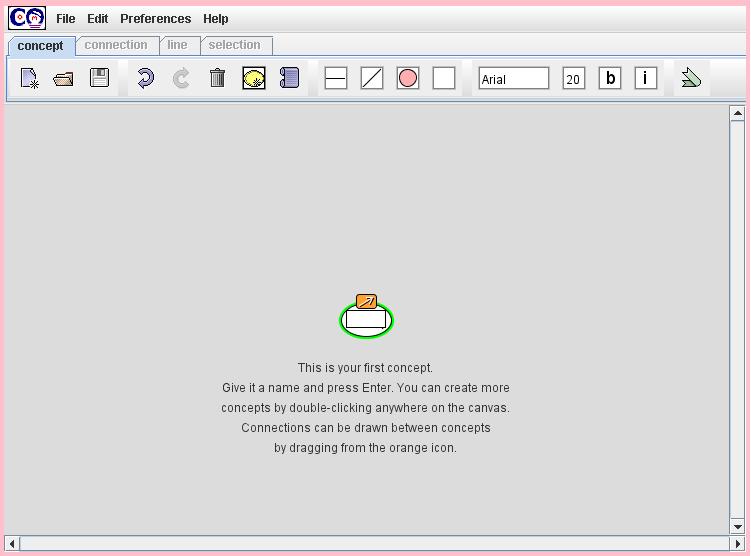Open the diagonal line style selector
This screenshot has height=556, width=751.
pyautogui.click(x=372, y=78)
